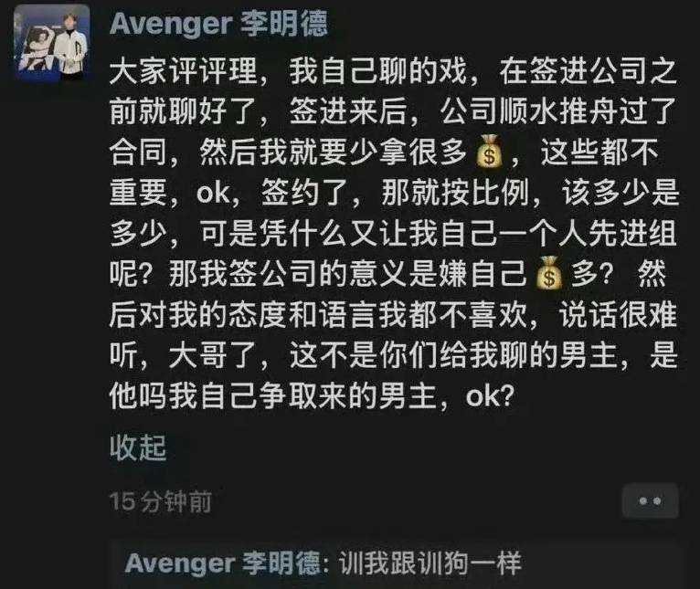Image resolution: width=700 pixels, height=589 pixels.
Task: Tap Avenger 李明德's name in the comment
Action: click(x=223, y=563)
